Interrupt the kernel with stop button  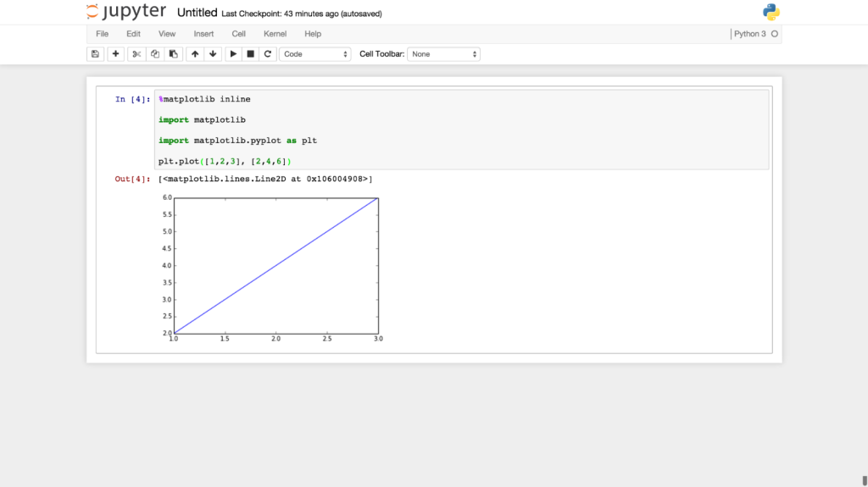pyautogui.click(x=250, y=54)
